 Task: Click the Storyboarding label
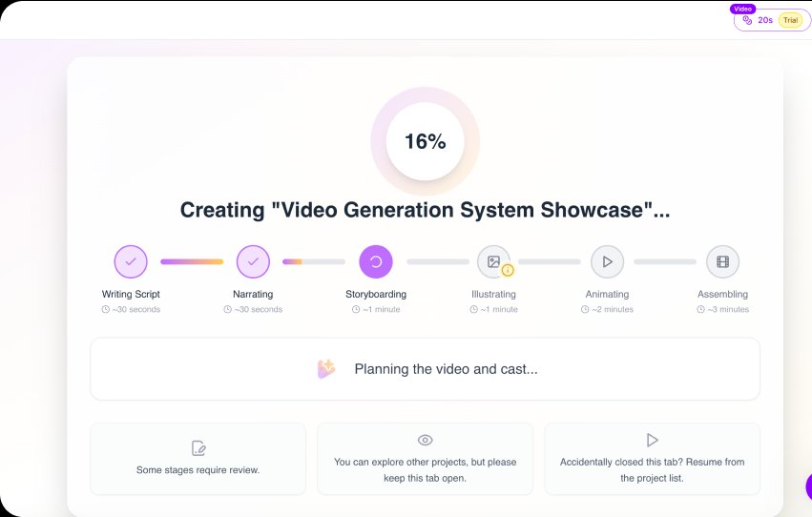coord(375,294)
